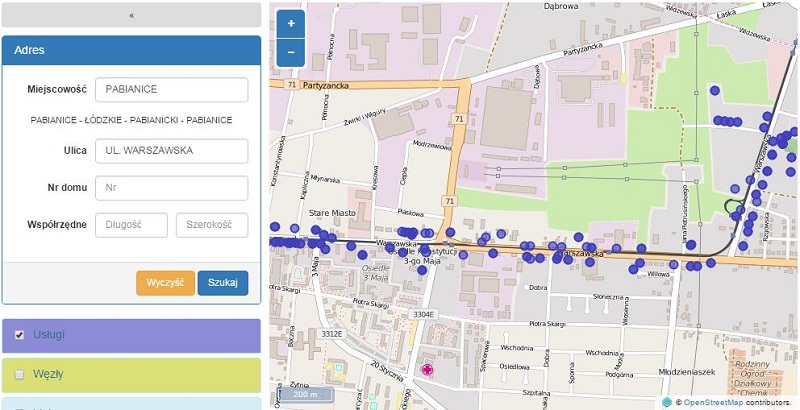Uncheck the Usługi layer checkbox
Viewport: 800px width, 410px height.
19,335
